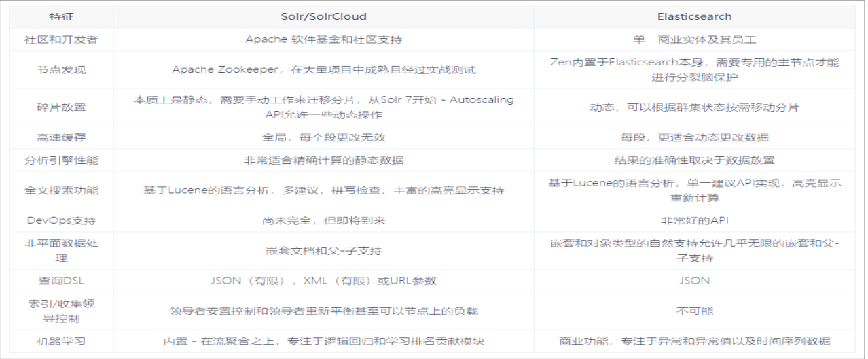Click Elasticsearch cell mentioning 单一建议API实现

[694, 190]
